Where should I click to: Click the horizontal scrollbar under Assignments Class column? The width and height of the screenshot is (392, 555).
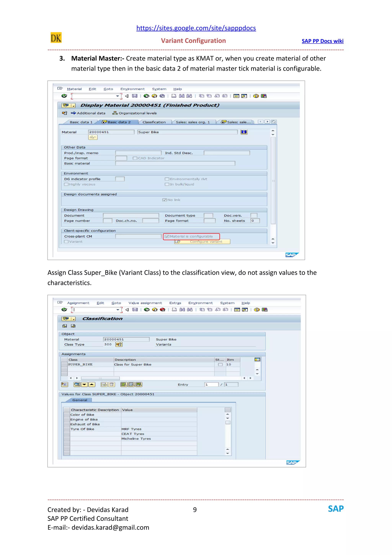pyautogui.click(x=100, y=378)
